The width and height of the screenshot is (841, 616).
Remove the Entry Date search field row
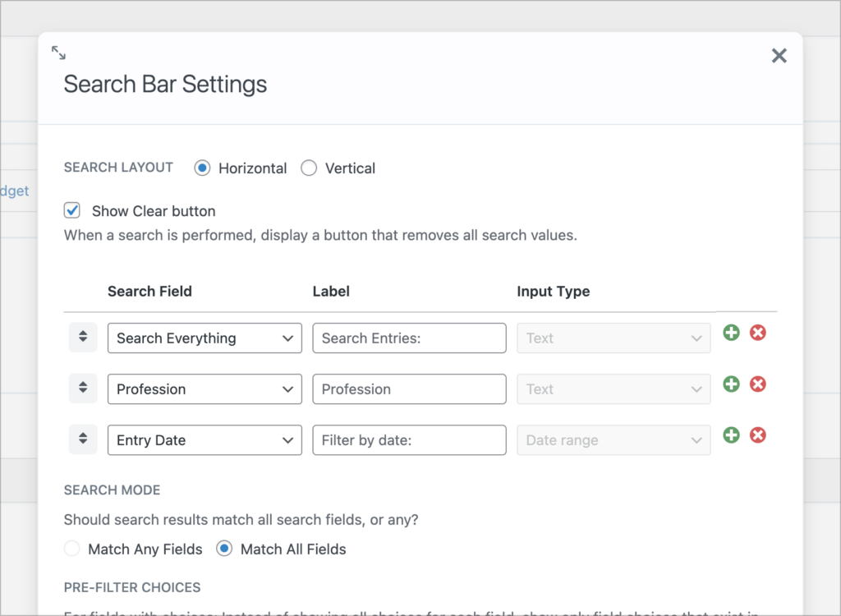(757, 435)
